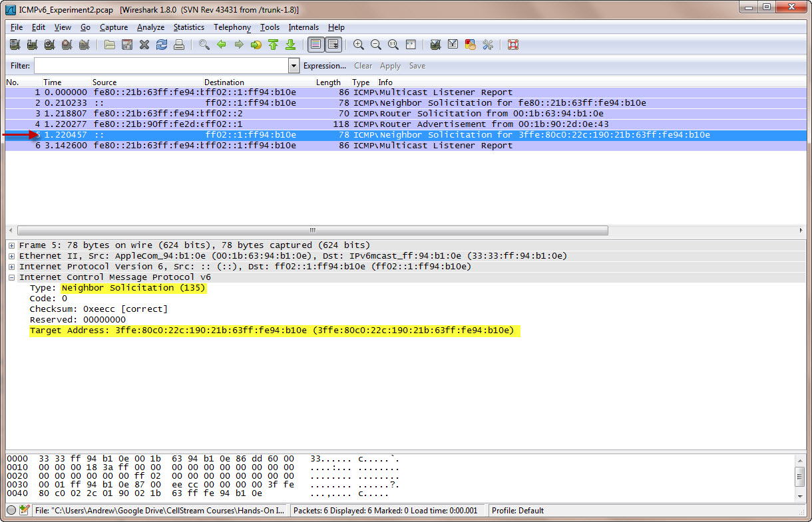812x522 pixels.
Task: Open the Analyze menu
Action: point(150,27)
